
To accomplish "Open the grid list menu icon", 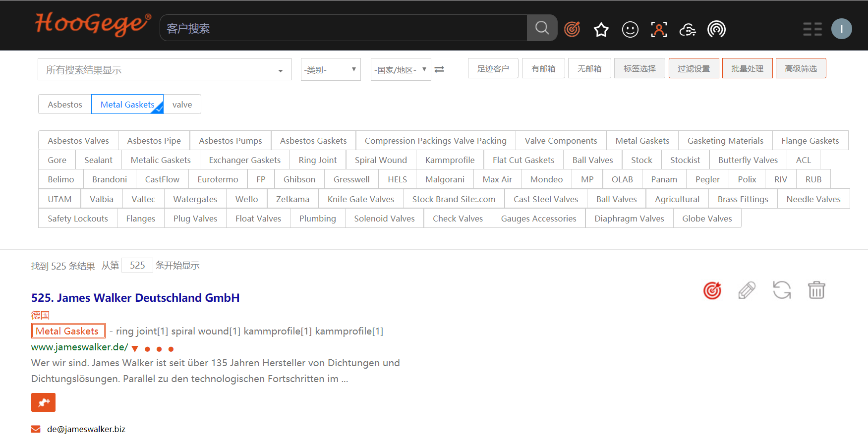I will tap(812, 29).
